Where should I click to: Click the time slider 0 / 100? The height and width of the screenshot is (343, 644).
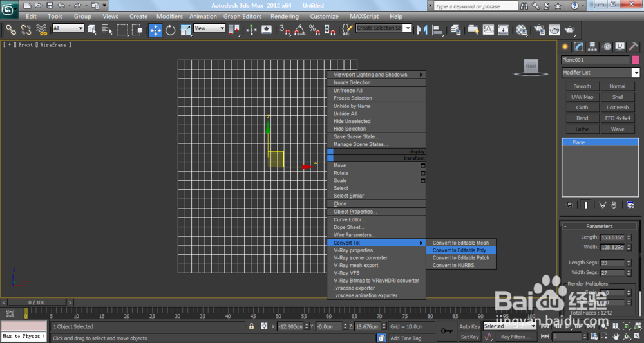point(37,302)
